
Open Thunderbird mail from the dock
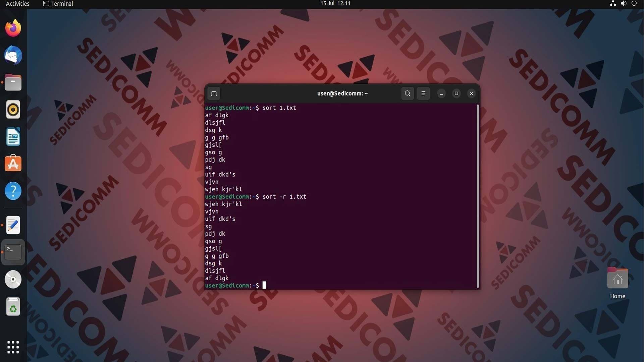point(13,55)
